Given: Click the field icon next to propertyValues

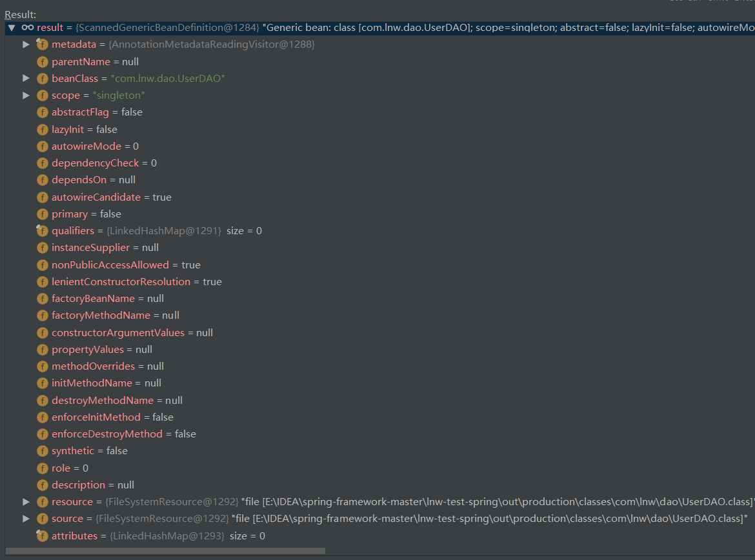Looking at the screenshot, I should click(x=43, y=350).
